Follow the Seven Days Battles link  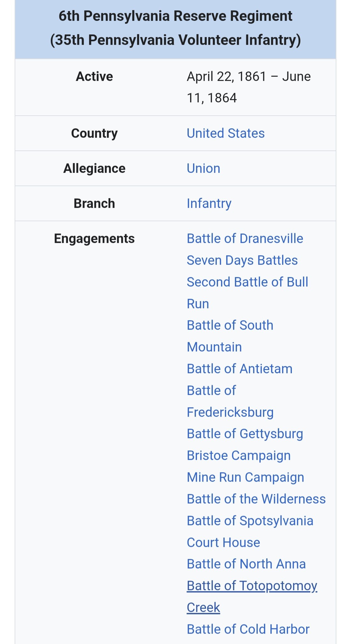(242, 260)
